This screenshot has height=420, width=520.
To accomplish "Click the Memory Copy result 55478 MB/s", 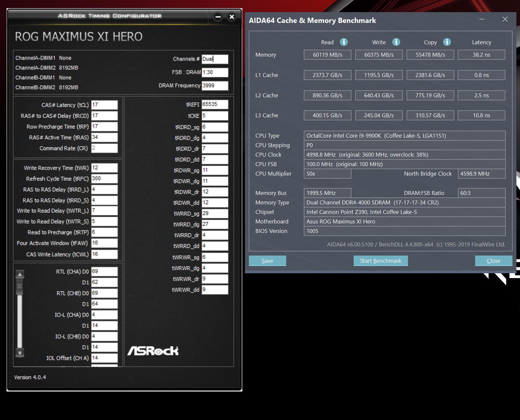I will point(430,55).
